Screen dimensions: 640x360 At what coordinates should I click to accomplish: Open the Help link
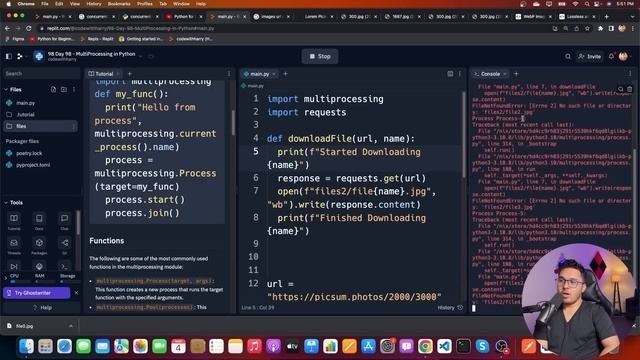[42, 307]
